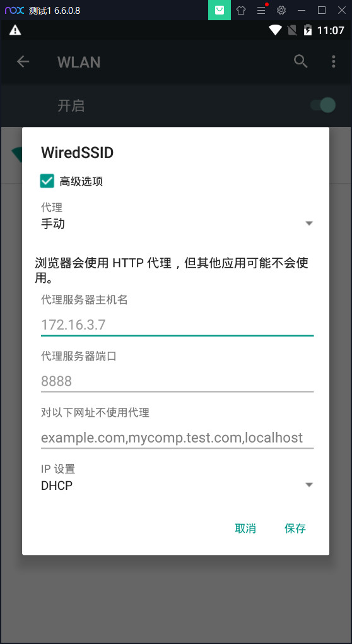
Task: Open the Nox app store bag icon
Action: pyautogui.click(x=220, y=10)
